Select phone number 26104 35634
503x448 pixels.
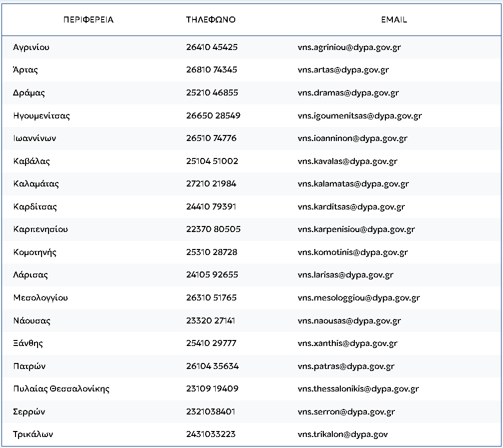212,366
